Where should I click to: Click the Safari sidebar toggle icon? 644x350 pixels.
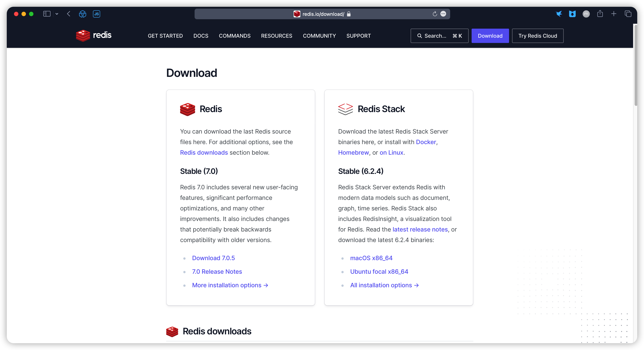pos(47,14)
